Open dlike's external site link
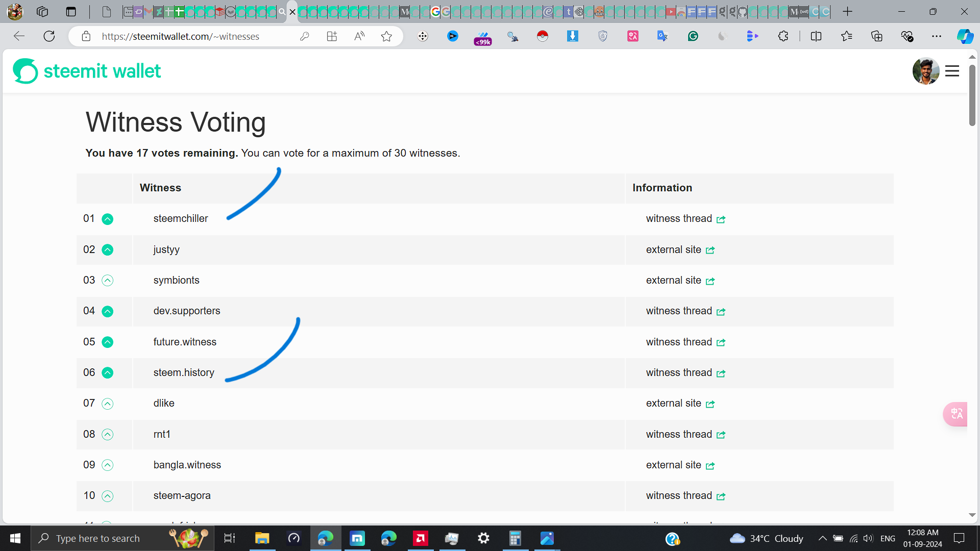 [x=680, y=404]
